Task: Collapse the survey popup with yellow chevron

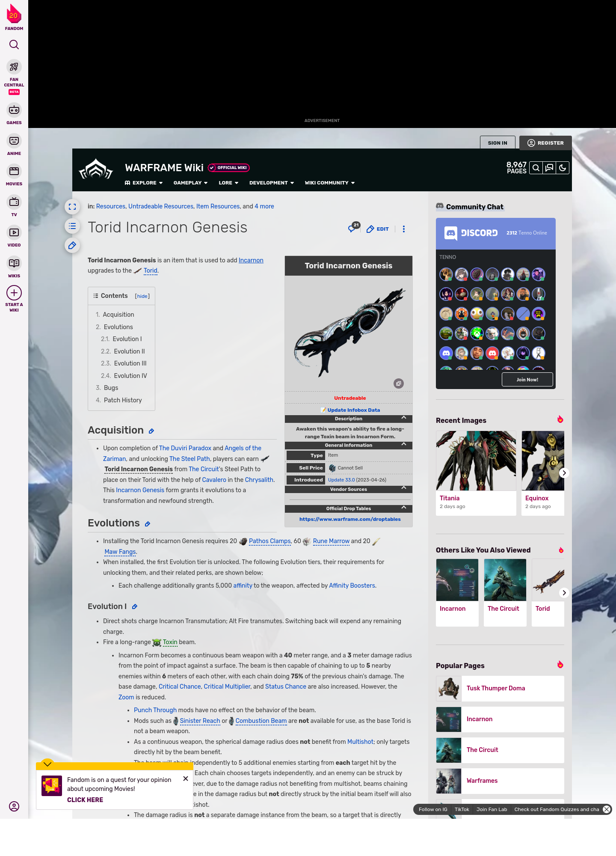Action: [47, 764]
